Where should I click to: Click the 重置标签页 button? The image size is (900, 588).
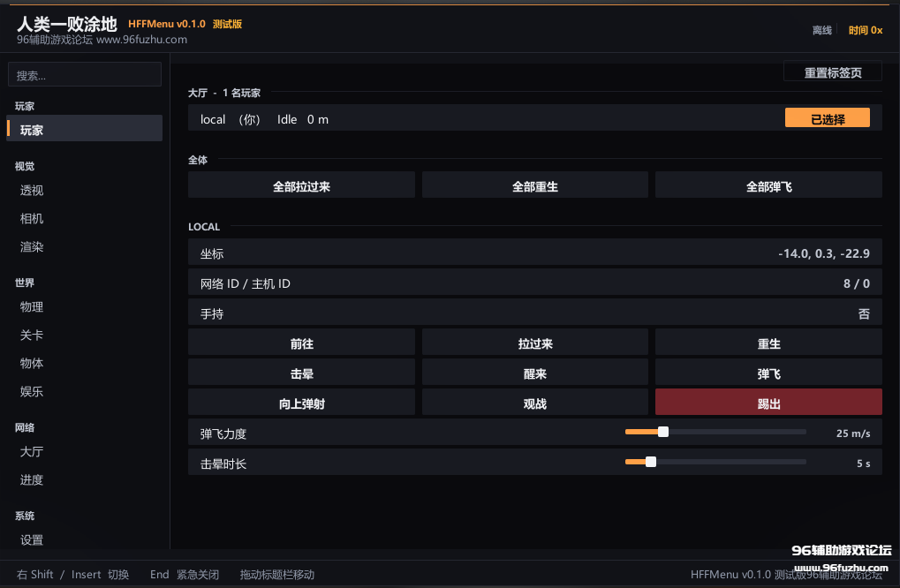pos(833,72)
